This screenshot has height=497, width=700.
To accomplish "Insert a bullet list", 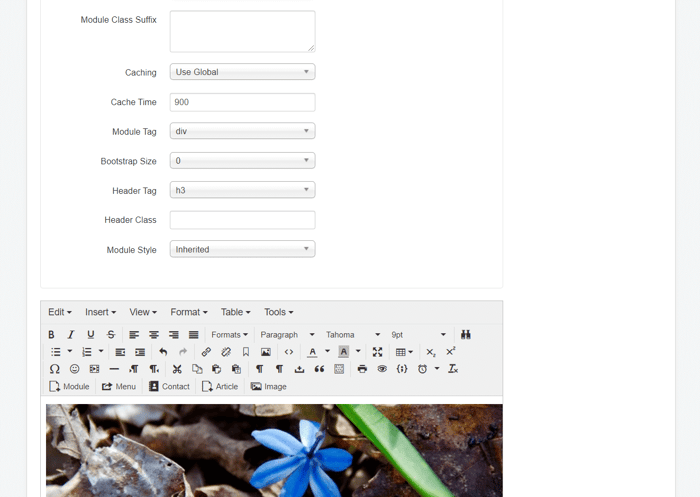I will pos(55,352).
